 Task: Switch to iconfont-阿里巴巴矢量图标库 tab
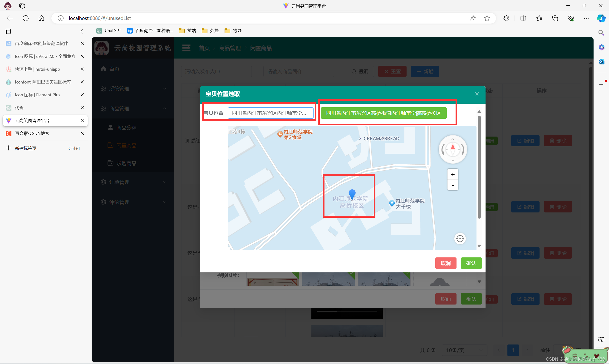tap(43, 82)
